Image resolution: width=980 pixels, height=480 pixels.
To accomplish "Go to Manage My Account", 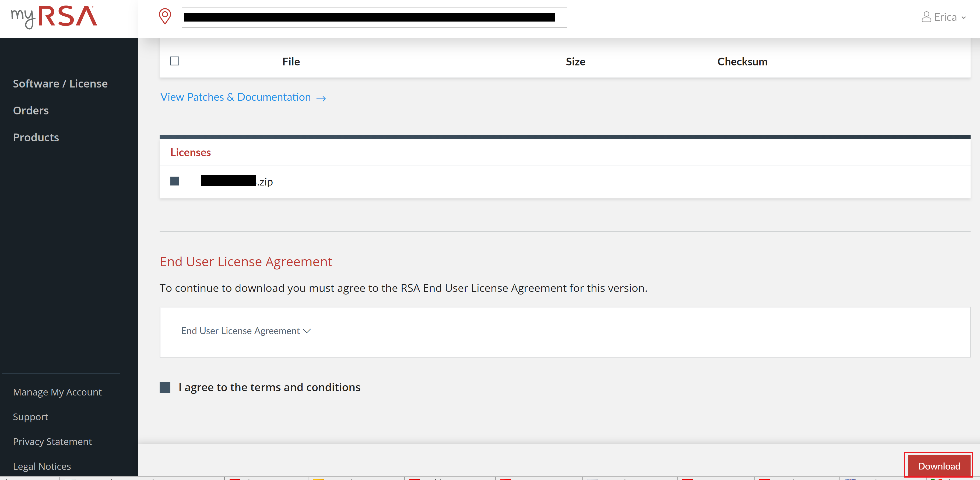I will [57, 392].
